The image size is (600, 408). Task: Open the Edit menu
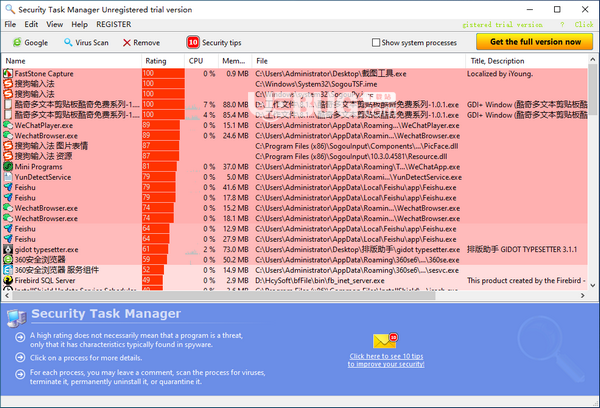click(x=31, y=24)
